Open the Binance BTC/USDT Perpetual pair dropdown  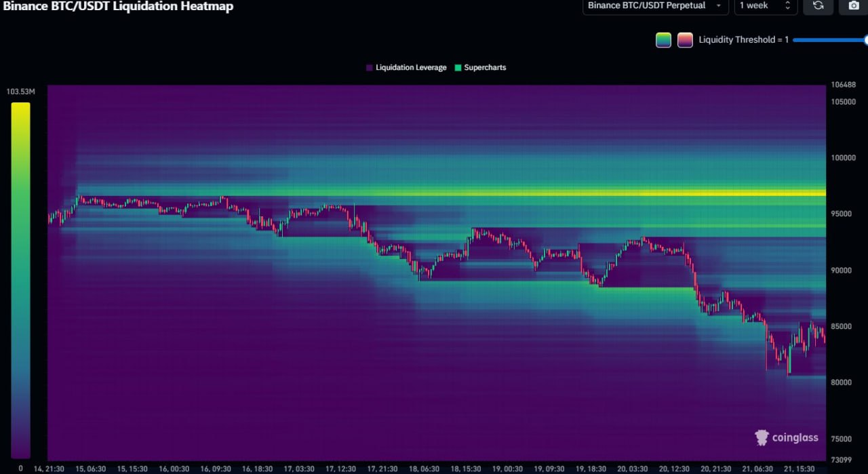(654, 5)
